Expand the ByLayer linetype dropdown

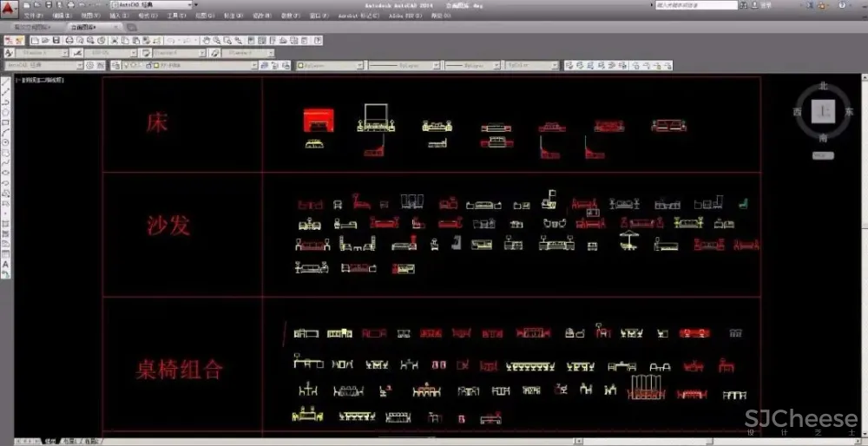[x=404, y=65]
